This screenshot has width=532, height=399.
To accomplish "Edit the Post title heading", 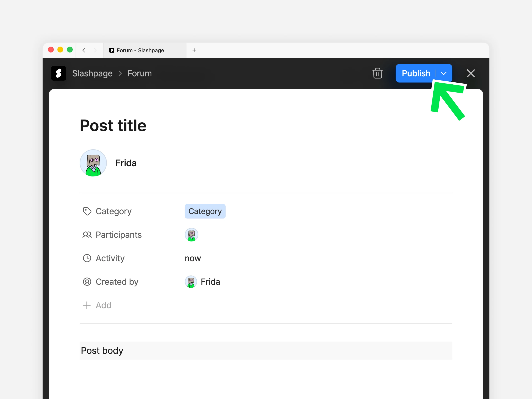I will click(x=113, y=126).
